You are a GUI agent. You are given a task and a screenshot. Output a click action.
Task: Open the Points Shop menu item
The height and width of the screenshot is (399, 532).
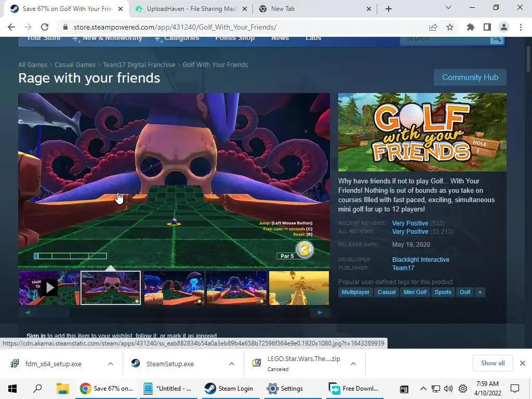235,38
